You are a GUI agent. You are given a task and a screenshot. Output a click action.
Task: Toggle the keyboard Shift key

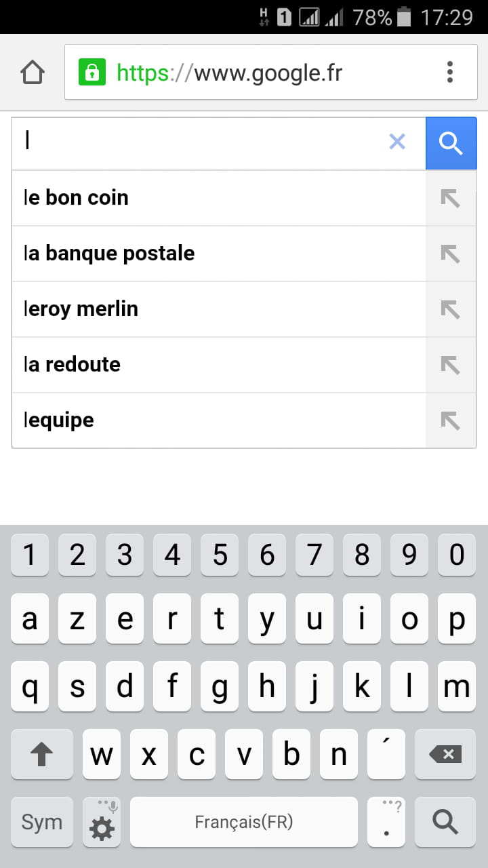(x=42, y=754)
